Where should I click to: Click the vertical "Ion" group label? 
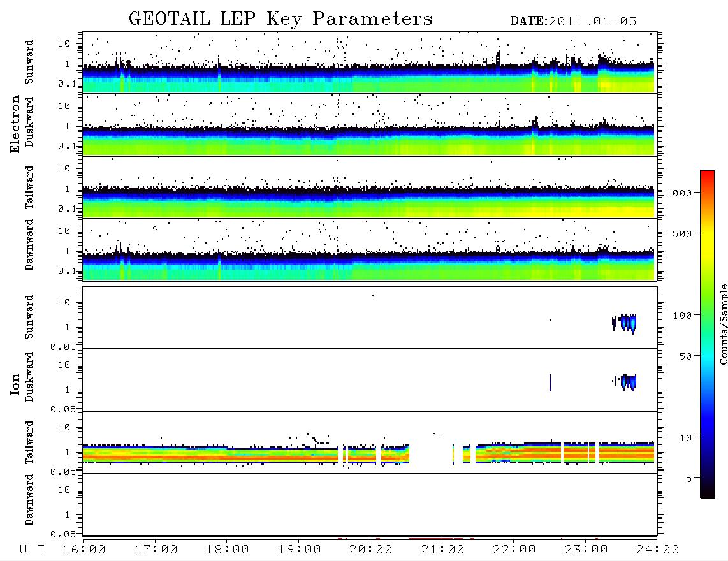(15, 384)
